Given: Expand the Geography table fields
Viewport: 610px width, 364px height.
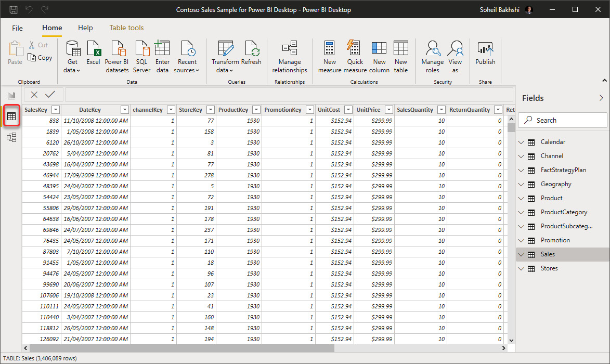Looking at the screenshot, I should click(521, 184).
